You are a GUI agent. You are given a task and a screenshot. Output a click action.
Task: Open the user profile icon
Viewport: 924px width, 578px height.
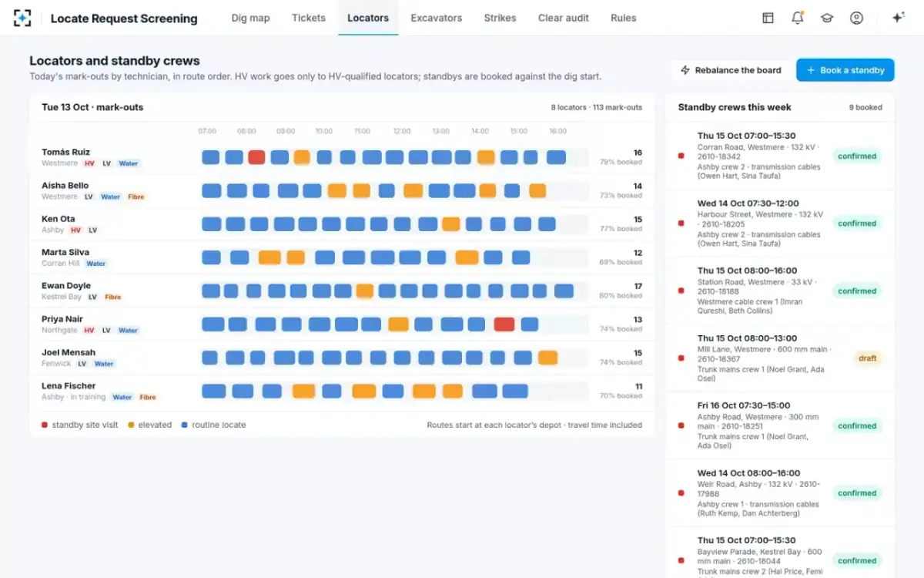pyautogui.click(x=856, y=18)
